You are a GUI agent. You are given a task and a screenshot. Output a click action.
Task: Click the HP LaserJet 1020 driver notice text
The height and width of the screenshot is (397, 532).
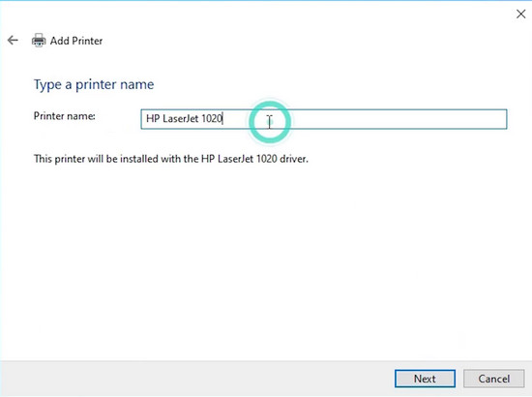coord(171,159)
